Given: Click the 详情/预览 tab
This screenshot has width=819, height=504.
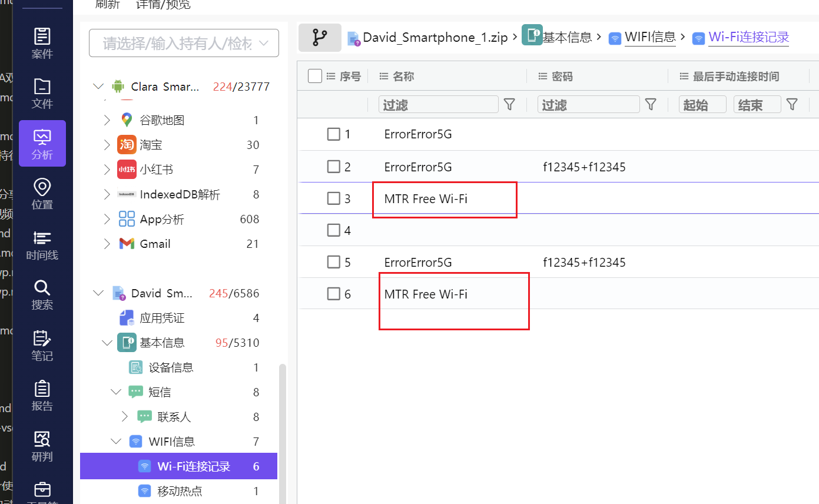Looking at the screenshot, I should click(163, 5).
